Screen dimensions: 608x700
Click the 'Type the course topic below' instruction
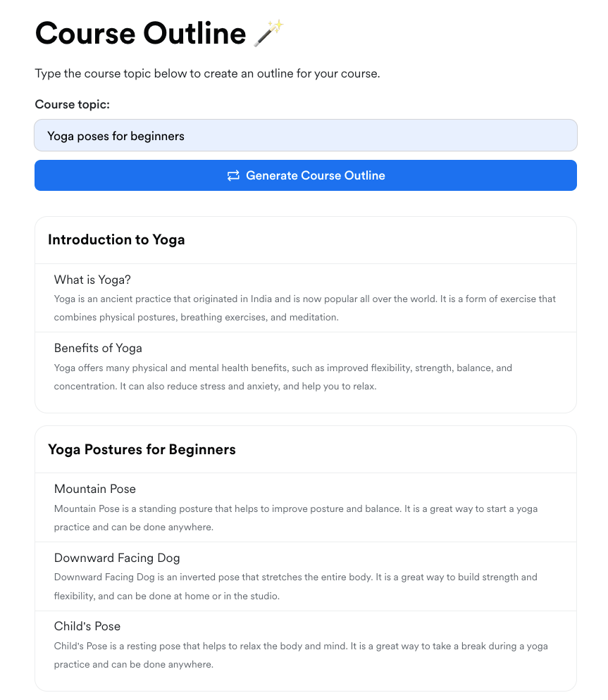point(207,73)
